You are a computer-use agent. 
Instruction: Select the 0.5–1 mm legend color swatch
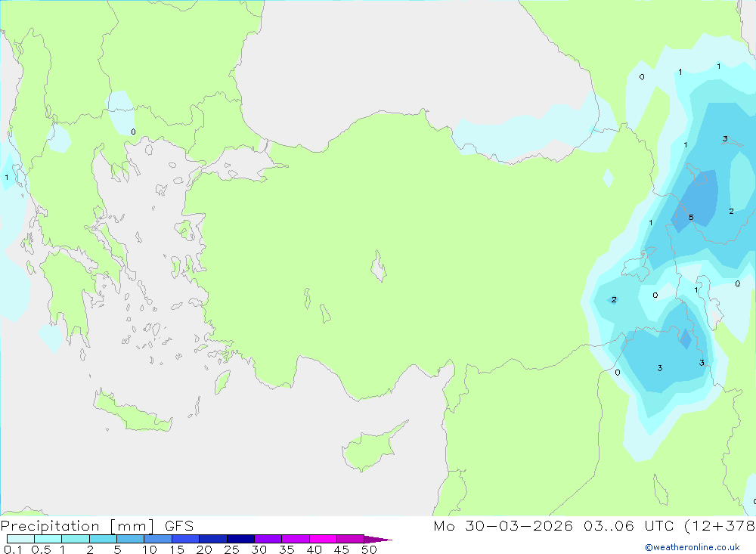coord(48,539)
